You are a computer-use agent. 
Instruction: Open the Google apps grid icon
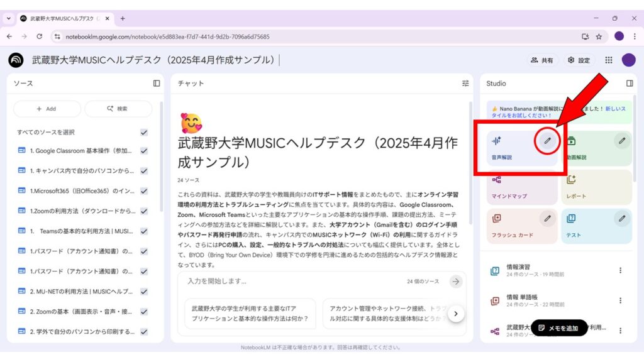tap(608, 60)
